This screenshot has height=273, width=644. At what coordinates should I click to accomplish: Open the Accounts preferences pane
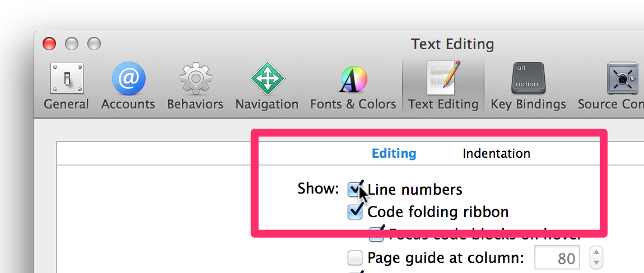click(x=128, y=86)
